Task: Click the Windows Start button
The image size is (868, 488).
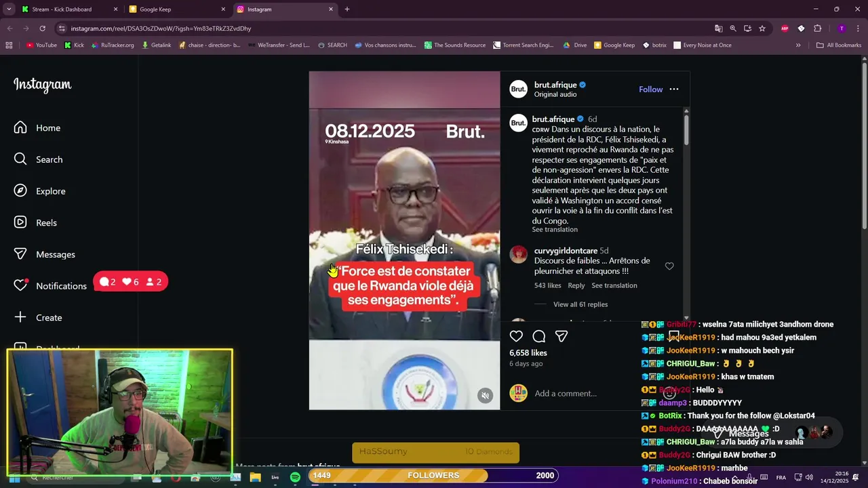Action: (14, 478)
